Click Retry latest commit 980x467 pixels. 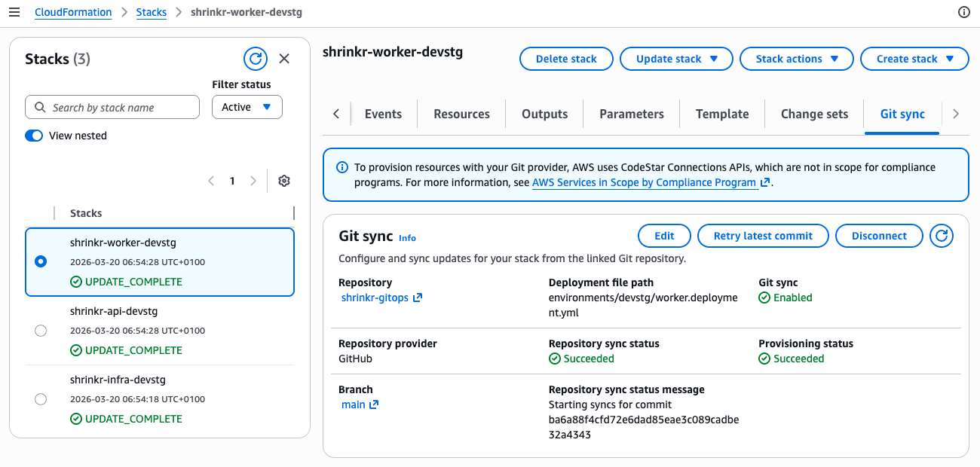click(x=763, y=235)
